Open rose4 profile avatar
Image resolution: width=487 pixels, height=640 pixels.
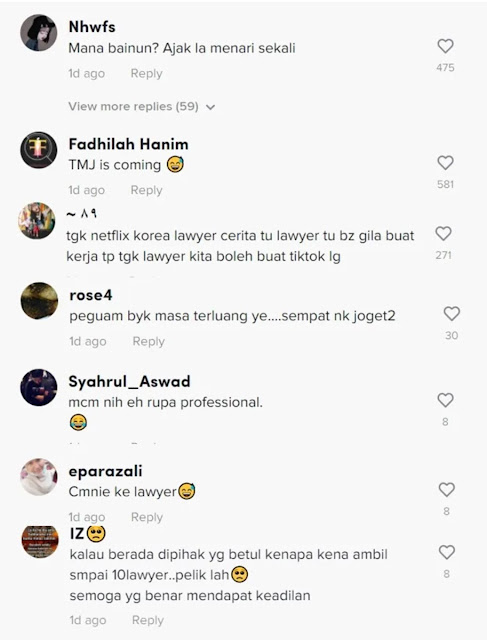pos(39,300)
